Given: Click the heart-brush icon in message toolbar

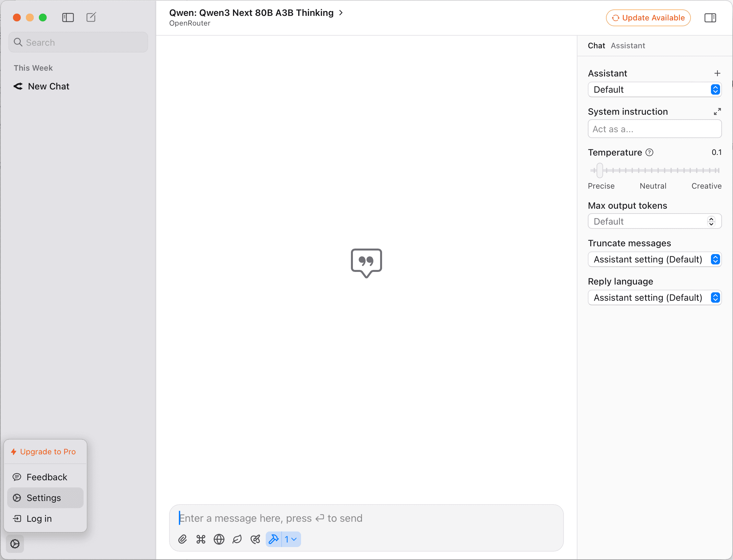Looking at the screenshot, I should (x=255, y=539).
